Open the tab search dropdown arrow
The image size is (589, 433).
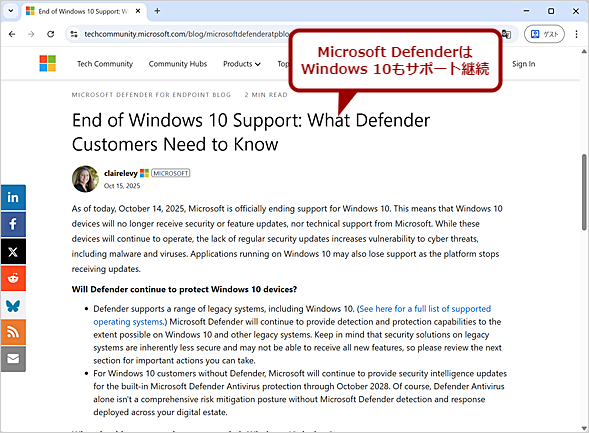[x=11, y=11]
